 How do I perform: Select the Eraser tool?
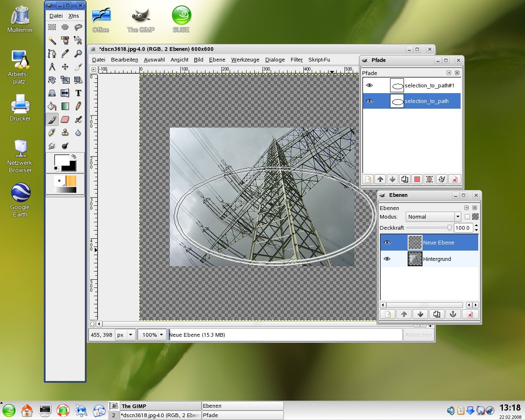(x=65, y=119)
